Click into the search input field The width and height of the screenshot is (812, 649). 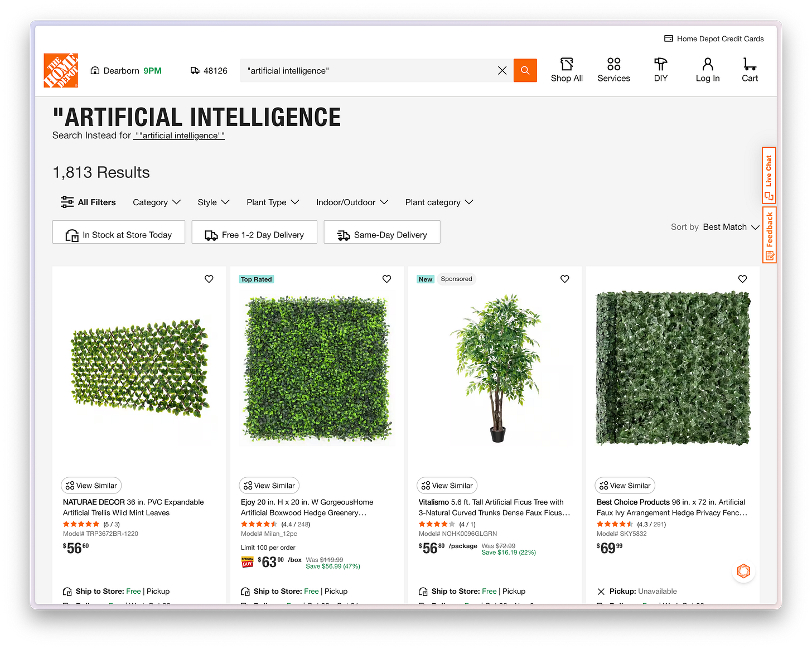(x=368, y=71)
